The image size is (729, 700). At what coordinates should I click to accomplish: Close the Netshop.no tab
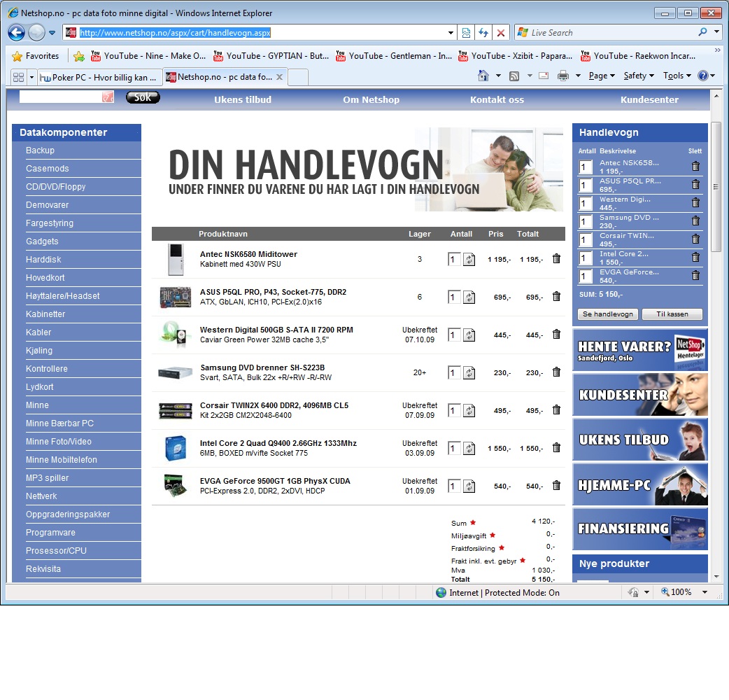pos(279,77)
